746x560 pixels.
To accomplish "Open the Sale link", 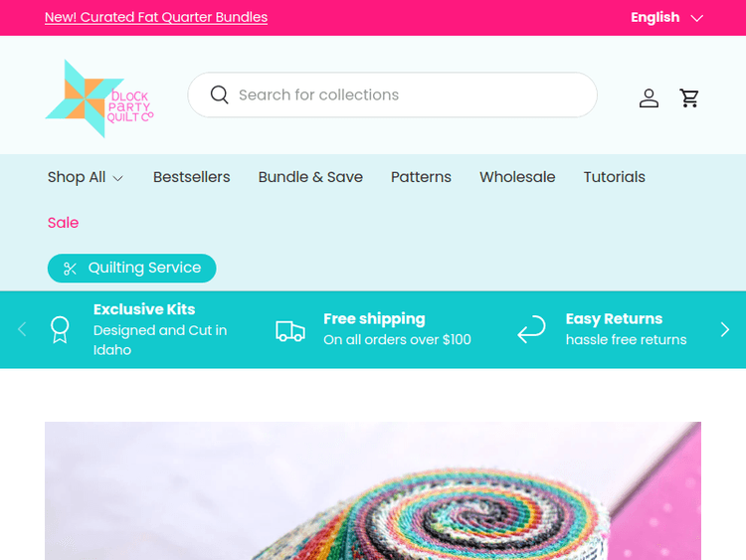I will click(63, 223).
